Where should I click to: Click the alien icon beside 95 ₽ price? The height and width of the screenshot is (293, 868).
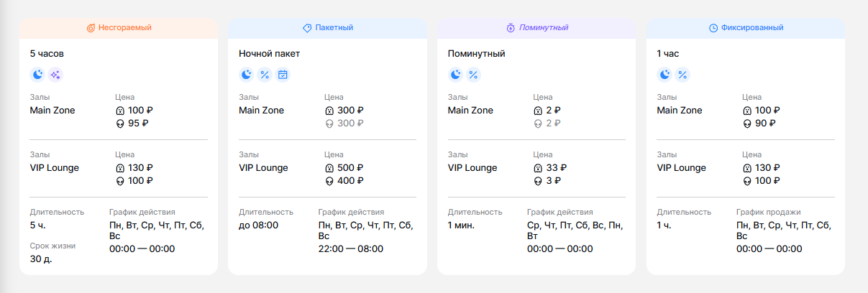coord(120,124)
